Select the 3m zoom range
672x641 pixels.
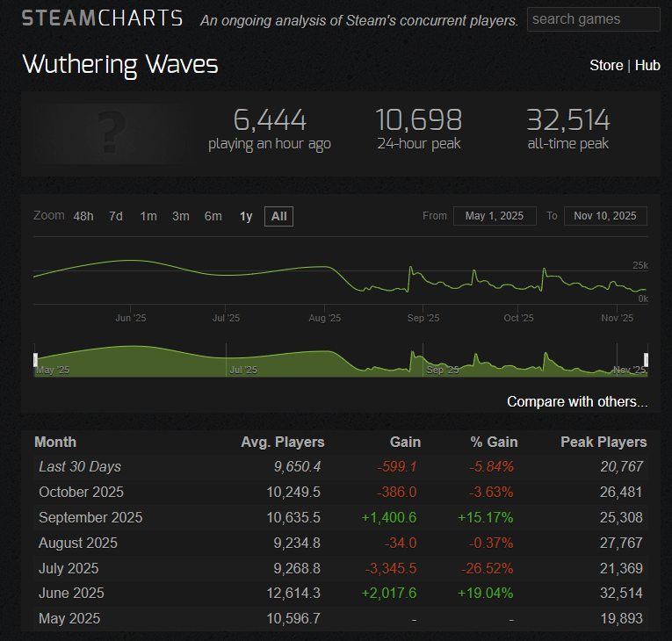coord(181,216)
